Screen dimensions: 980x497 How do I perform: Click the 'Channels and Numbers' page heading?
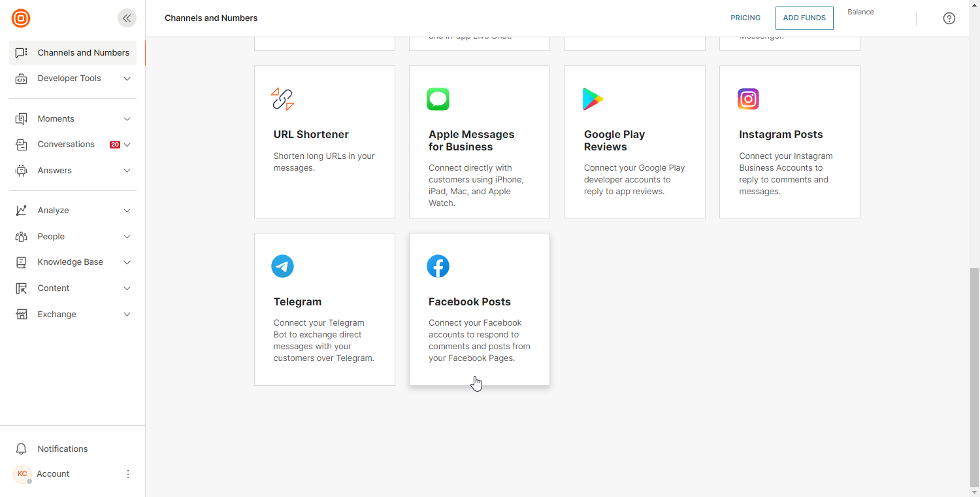coord(211,18)
